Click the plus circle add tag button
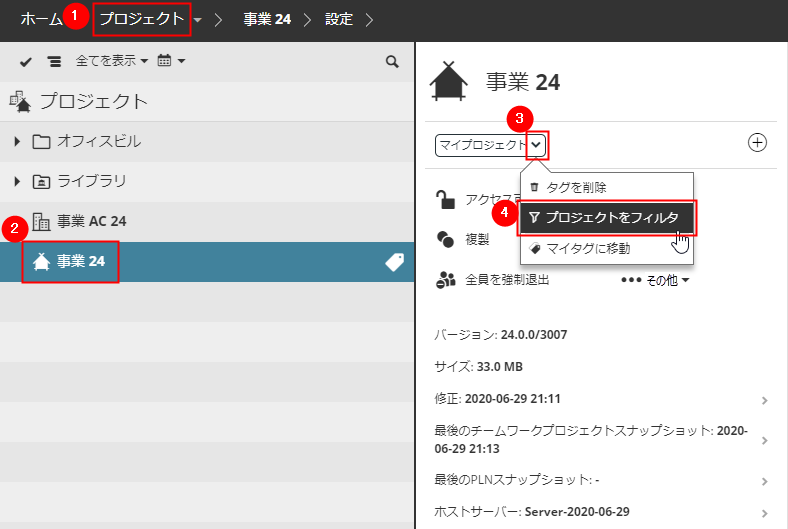Screen dimensions: 788x529 [757, 143]
